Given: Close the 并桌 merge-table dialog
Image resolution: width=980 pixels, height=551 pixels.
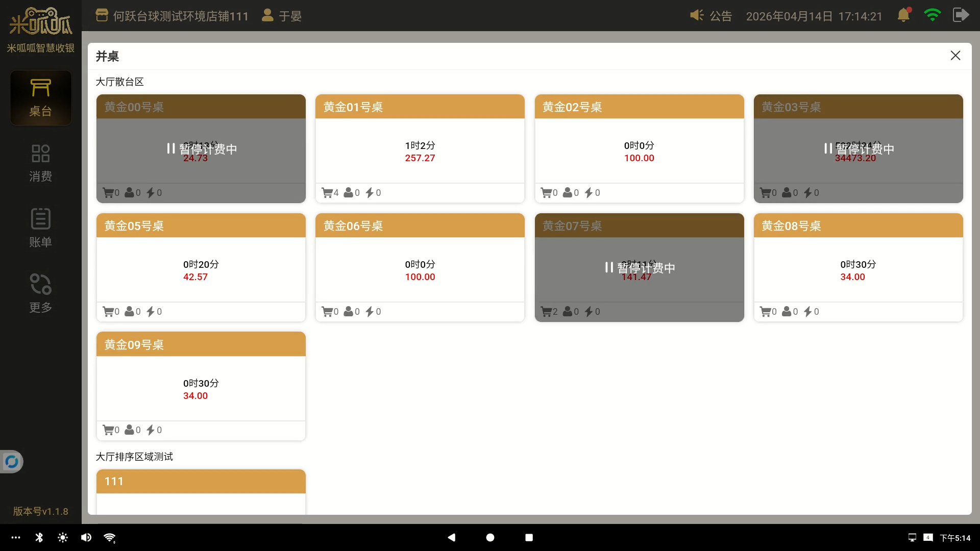Looking at the screenshot, I should tap(955, 56).
